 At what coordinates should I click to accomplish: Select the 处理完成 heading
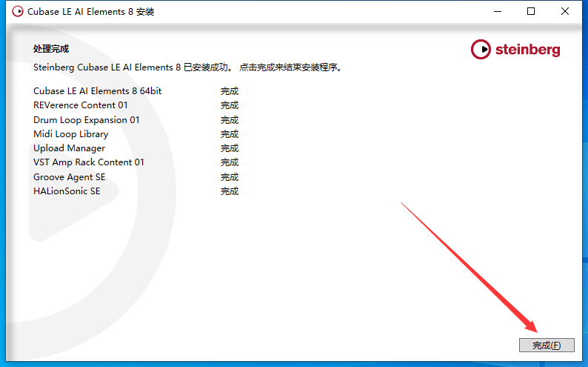tap(51, 49)
